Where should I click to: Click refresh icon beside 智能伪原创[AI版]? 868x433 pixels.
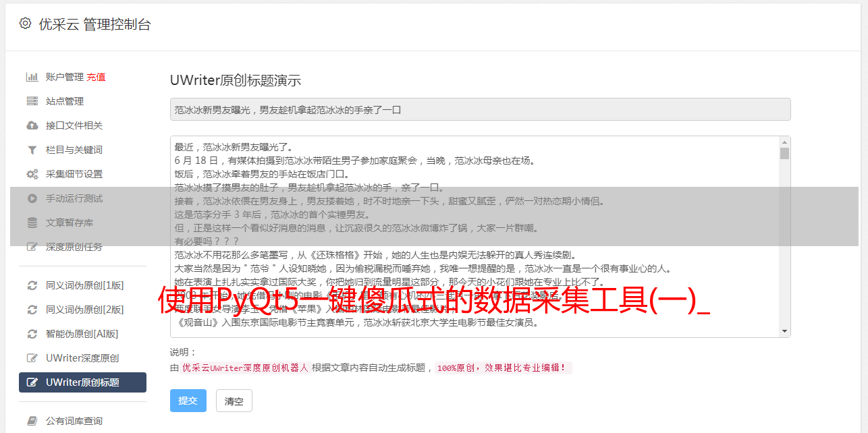pos(32,334)
